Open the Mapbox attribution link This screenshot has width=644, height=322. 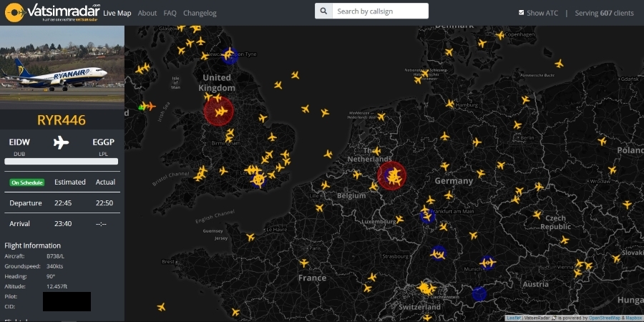633,318
